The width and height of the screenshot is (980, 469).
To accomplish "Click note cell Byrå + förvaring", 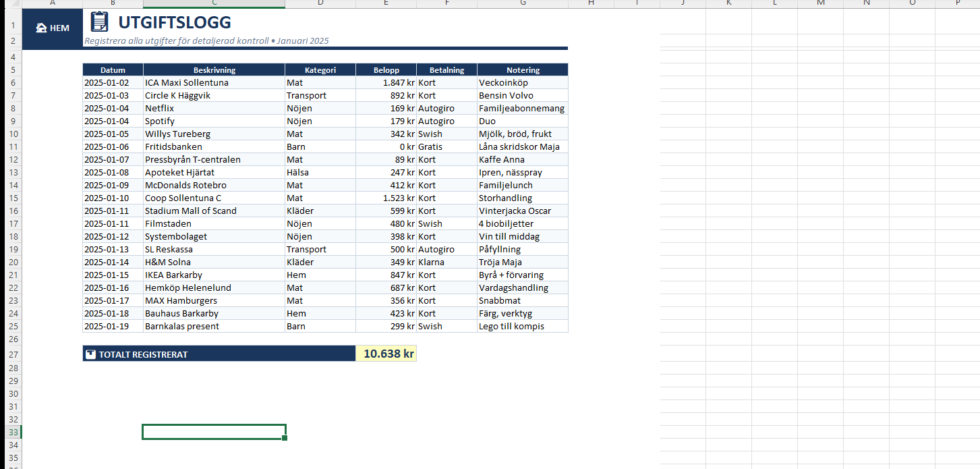I will 523,275.
